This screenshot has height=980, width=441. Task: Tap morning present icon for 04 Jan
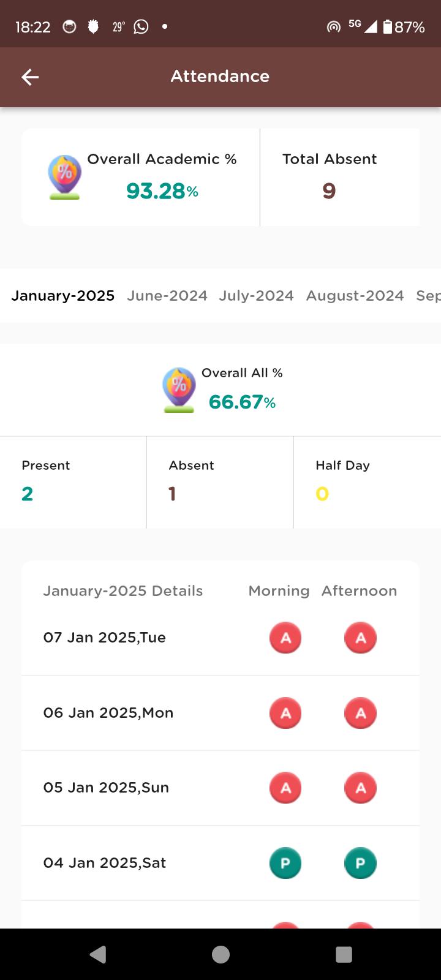click(285, 863)
